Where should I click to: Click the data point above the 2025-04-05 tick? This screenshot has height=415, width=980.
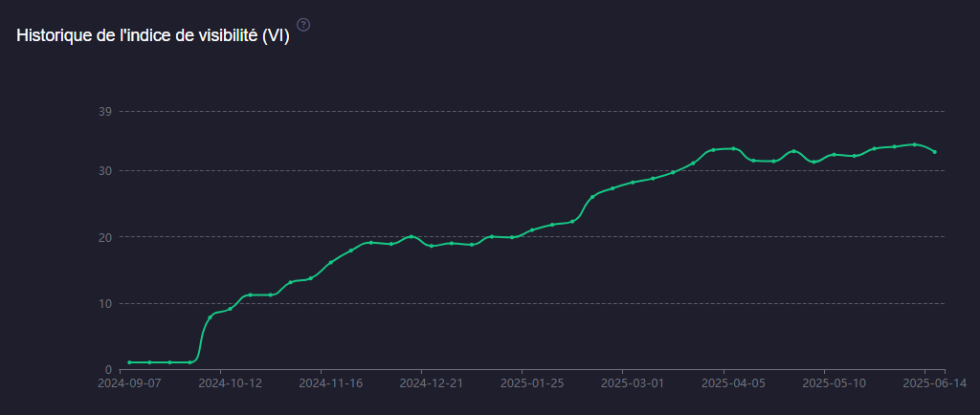pyautogui.click(x=734, y=148)
